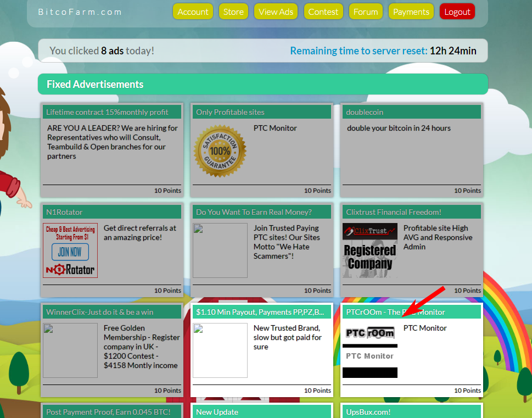Click the BitcoFarm.com site logo

click(x=80, y=12)
